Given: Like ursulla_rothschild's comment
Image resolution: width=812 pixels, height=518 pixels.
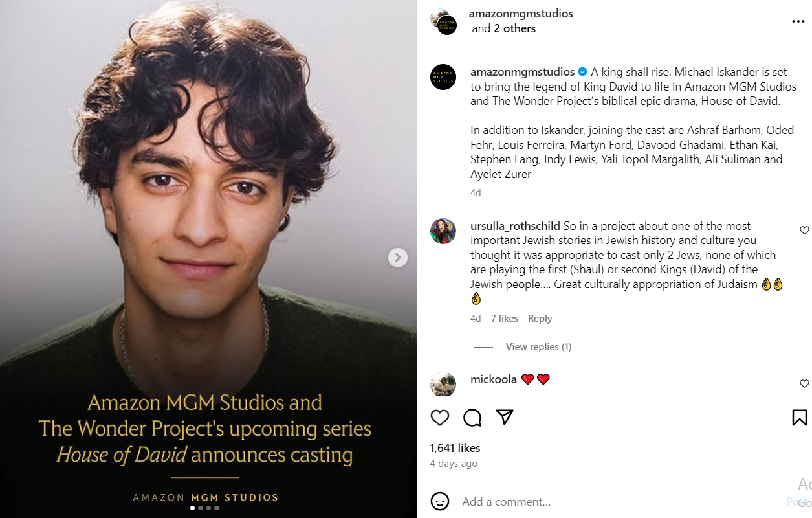Looking at the screenshot, I should coord(804,231).
